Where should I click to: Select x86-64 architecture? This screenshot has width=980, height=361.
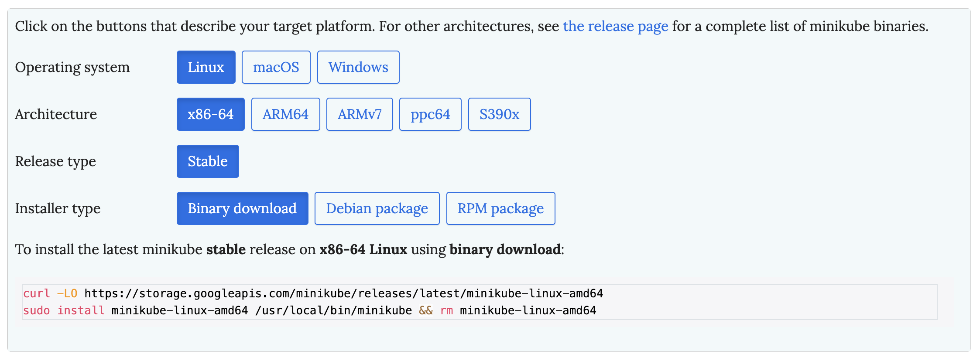[x=211, y=114]
